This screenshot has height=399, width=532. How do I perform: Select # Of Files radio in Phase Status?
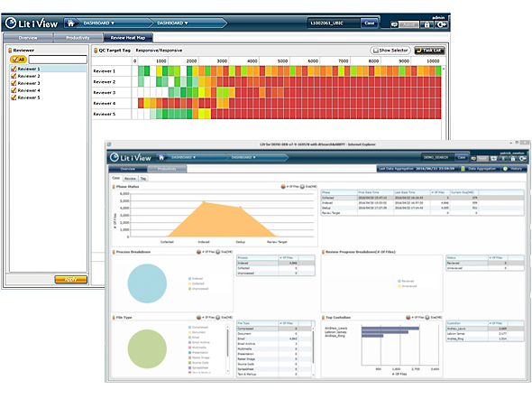(x=283, y=187)
